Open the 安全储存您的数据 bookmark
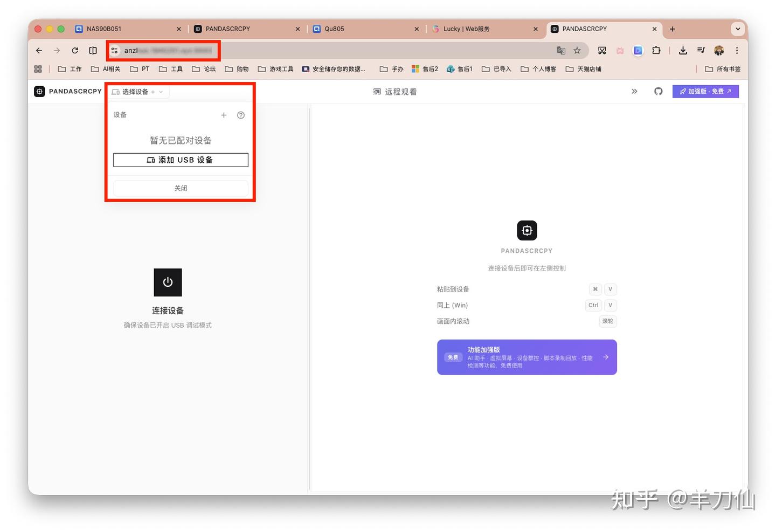776x532 pixels. tap(334, 69)
